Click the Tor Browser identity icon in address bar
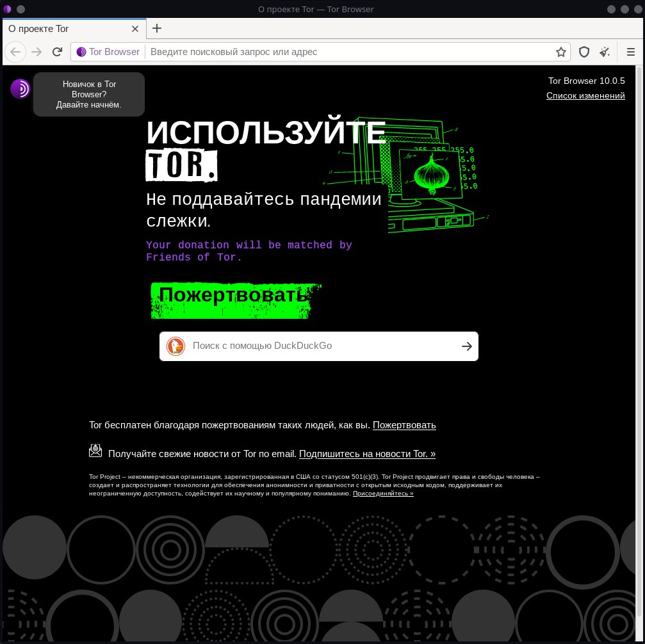The width and height of the screenshot is (645, 644). pyautogui.click(x=81, y=52)
